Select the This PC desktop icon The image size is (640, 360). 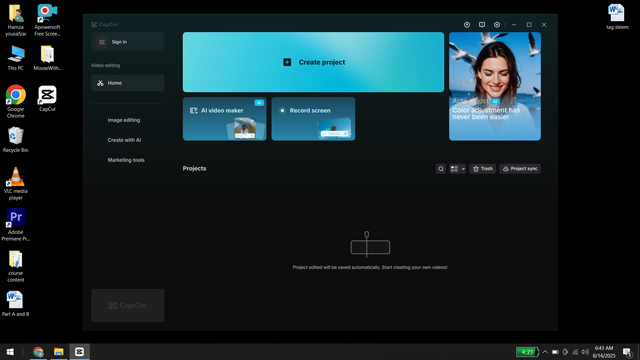(x=16, y=58)
